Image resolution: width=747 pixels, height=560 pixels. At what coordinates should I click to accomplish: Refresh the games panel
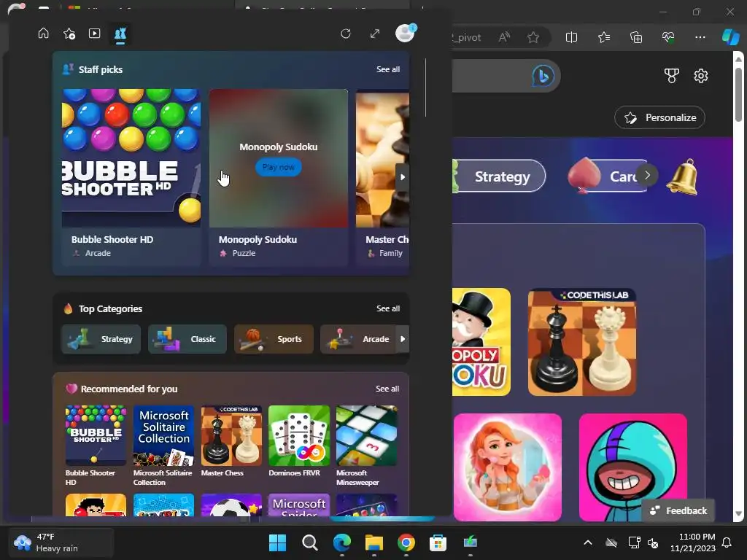point(346,34)
